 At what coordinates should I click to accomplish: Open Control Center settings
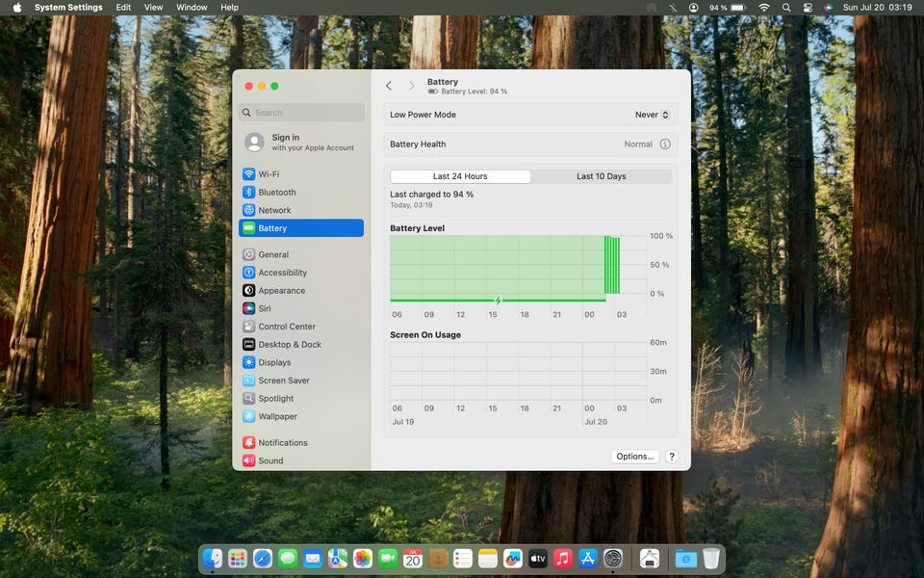point(286,327)
